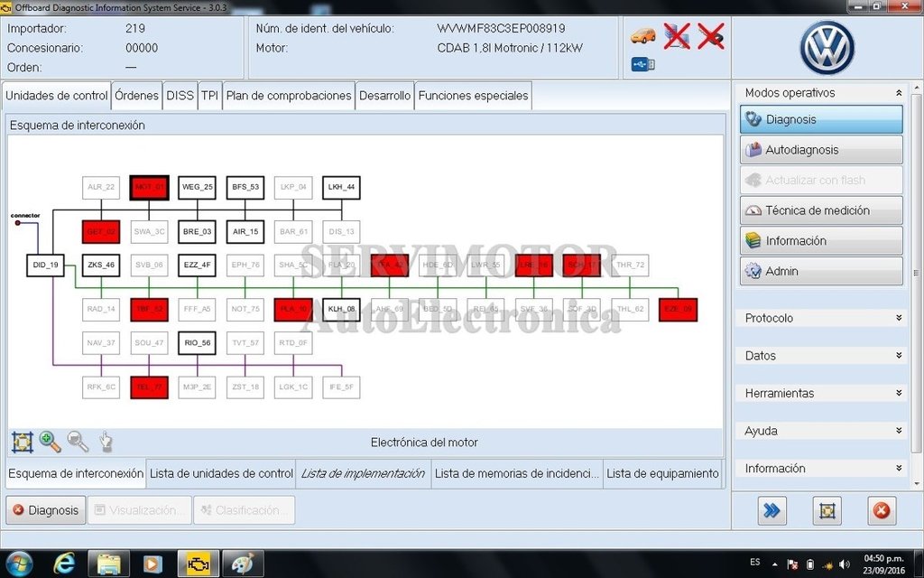Open the DISS tab

(180, 96)
